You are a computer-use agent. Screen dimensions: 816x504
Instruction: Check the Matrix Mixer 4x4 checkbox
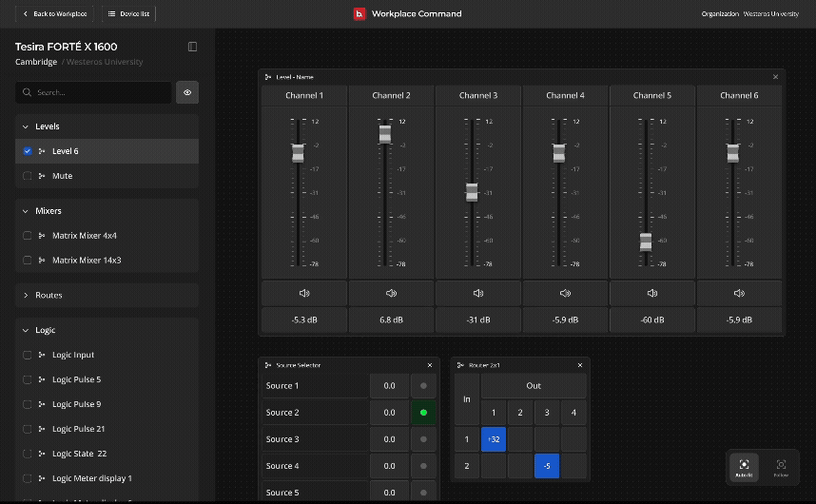point(28,236)
